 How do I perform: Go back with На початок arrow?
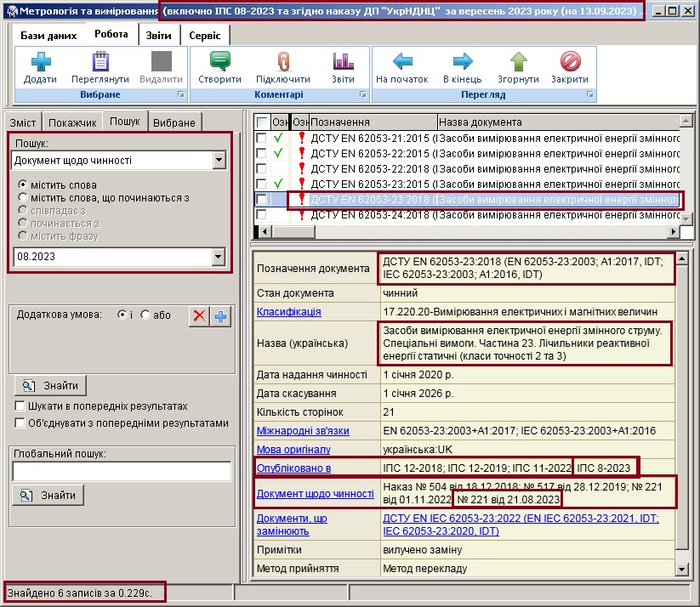click(402, 61)
